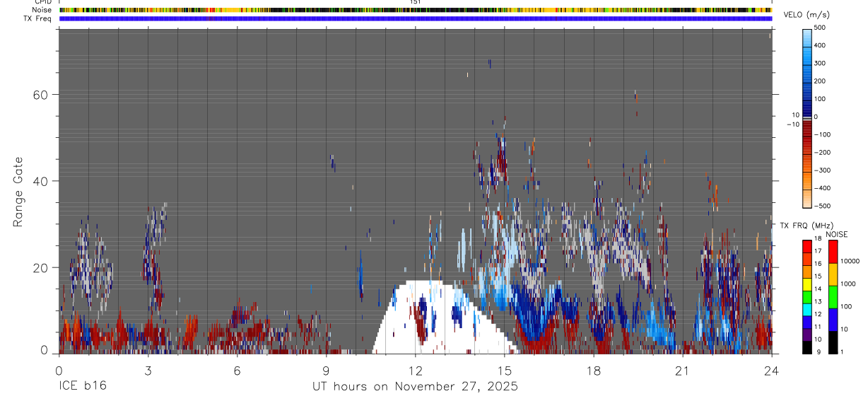
Task: Click the '300' label on velocity colorbar
Action: click(820, 63)
